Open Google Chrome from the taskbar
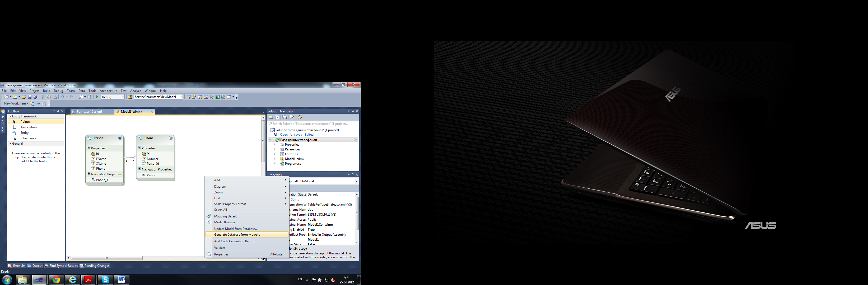868x285 pixels. [x=56, y=280]
